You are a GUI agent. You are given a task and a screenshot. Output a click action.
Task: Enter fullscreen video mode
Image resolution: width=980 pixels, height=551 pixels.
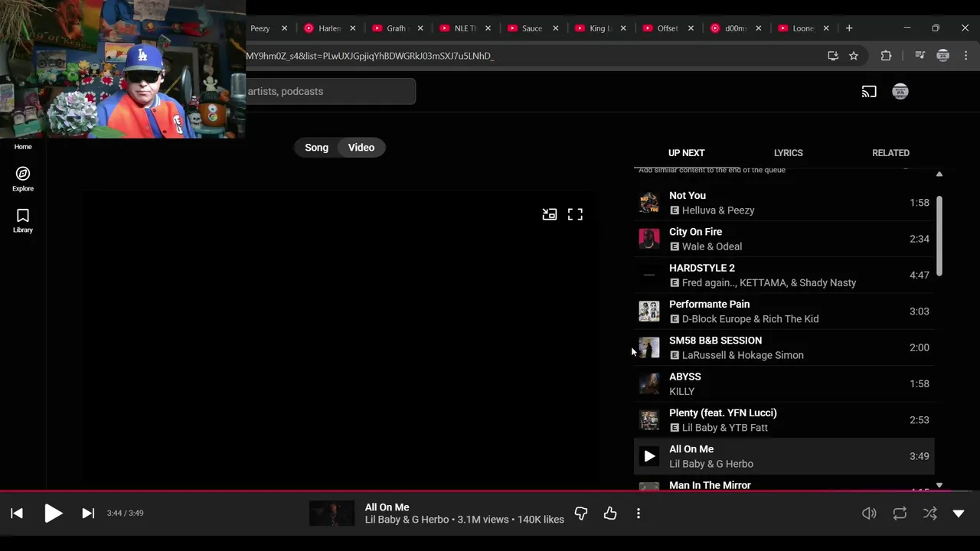tap(575, 214)
